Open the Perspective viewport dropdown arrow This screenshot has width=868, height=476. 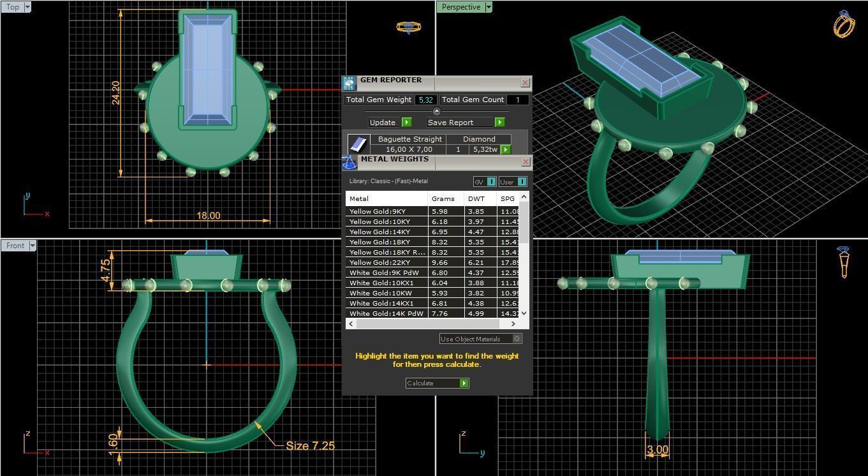click(489, 7)
